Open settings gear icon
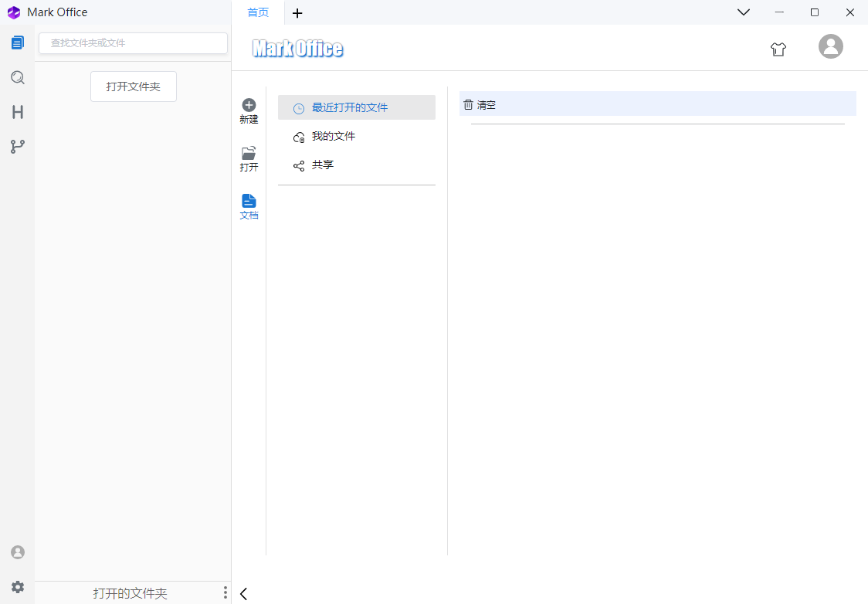 tap(18, 587)
